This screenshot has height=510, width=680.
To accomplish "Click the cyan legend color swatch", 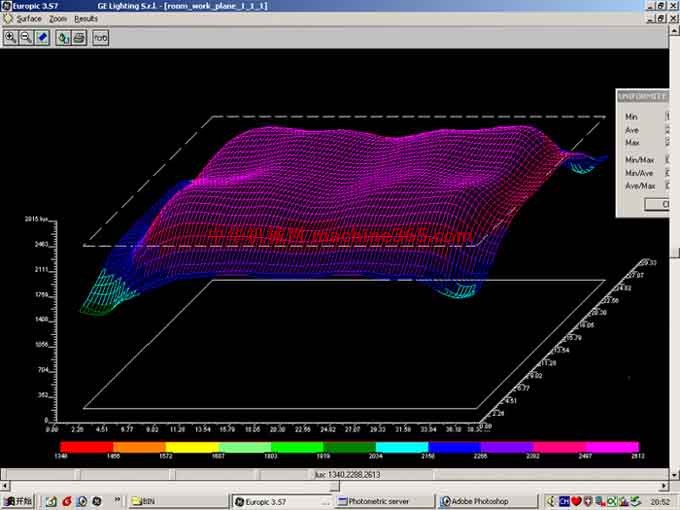I will 402,447.
